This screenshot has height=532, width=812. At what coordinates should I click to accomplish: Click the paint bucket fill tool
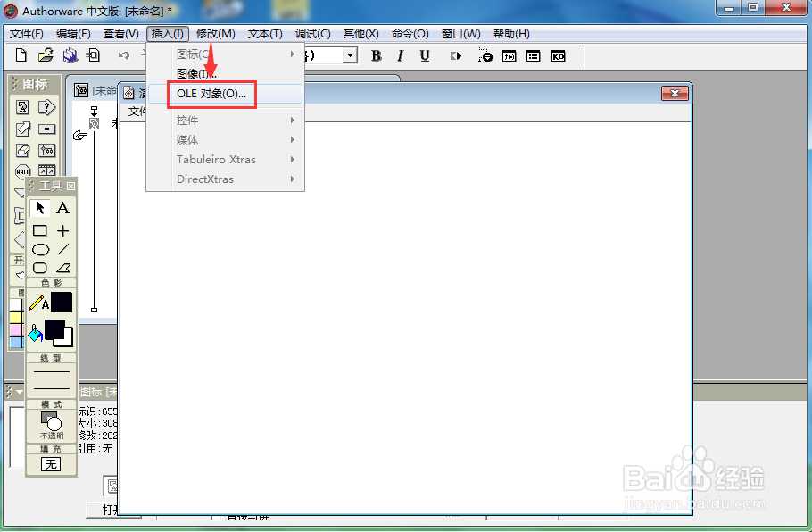(x=35, y=334)
